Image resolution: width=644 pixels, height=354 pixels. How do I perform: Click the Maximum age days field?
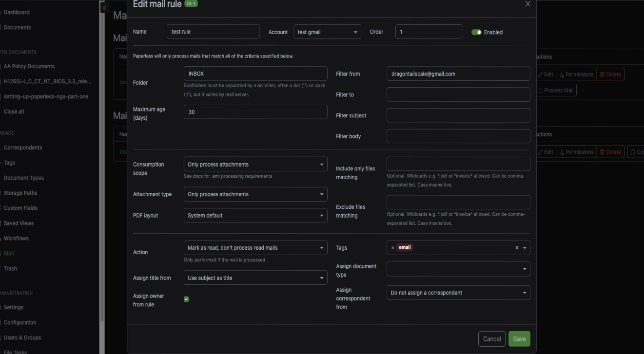click(255, 112)
